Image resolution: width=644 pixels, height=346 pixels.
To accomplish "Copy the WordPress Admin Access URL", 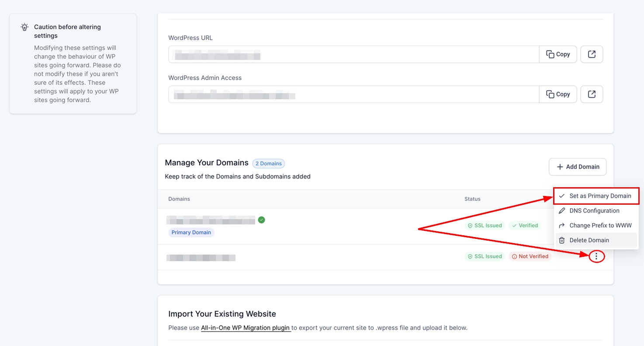I will 558,94.
